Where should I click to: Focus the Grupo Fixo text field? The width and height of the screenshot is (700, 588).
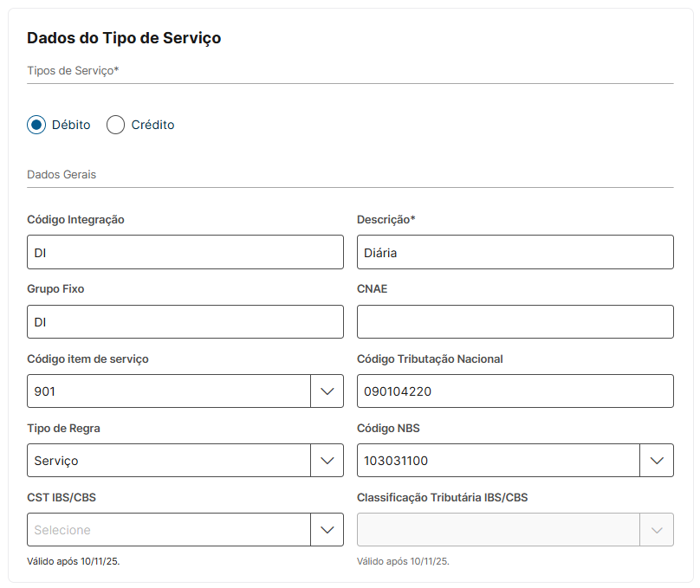(x=185, y=321)
